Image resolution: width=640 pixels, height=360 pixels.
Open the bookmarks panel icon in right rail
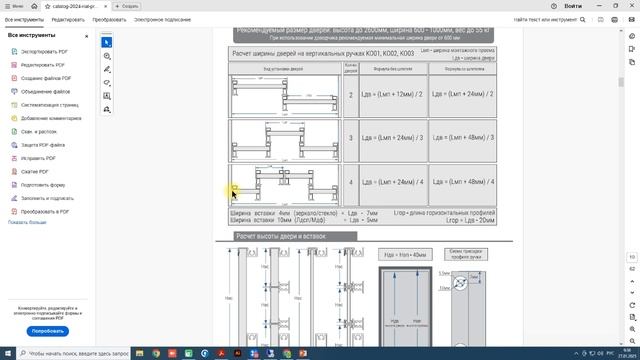(632, 49)
